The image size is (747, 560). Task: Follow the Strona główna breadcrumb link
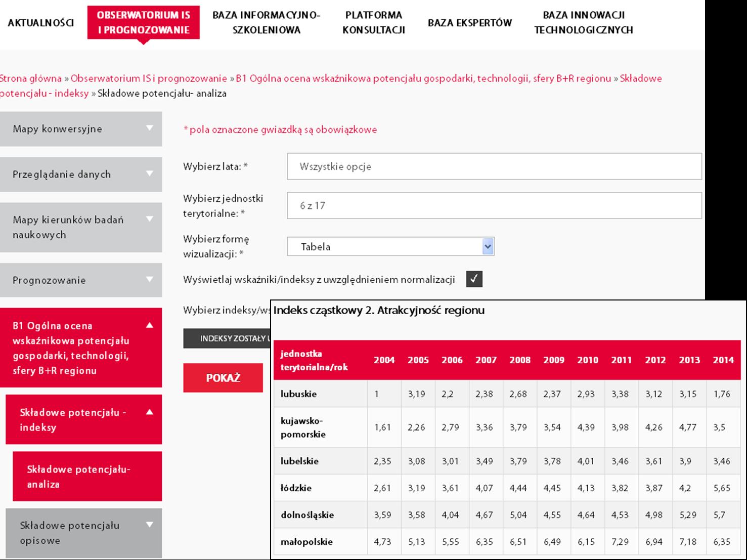click(x=30, y=78)
